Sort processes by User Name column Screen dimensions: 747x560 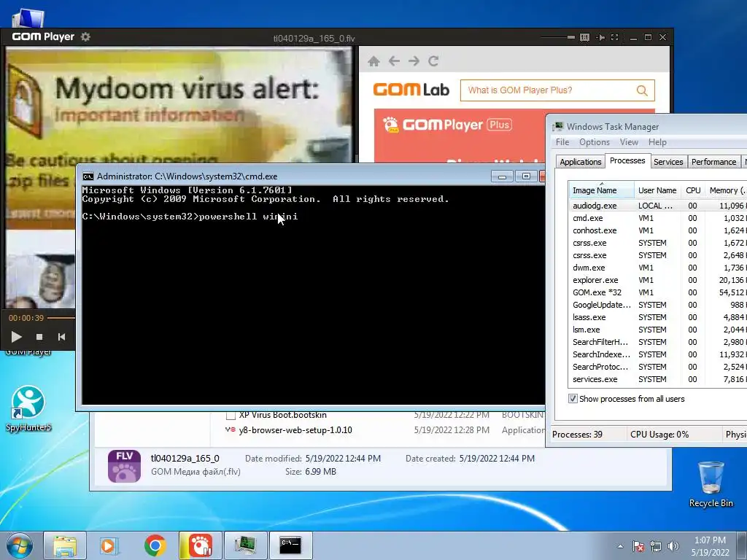(657, 190)
